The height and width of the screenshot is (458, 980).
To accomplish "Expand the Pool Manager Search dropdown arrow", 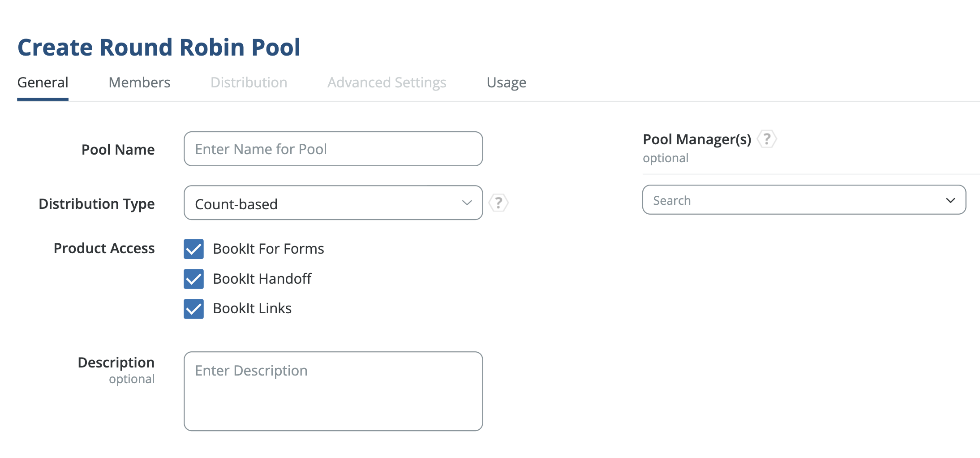I will (950, 200).
